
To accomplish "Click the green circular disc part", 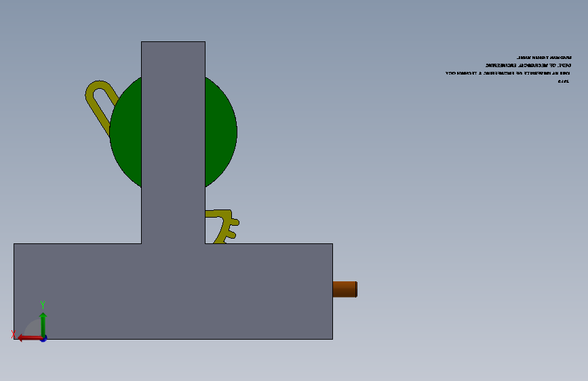I will (x=221, y=132).
